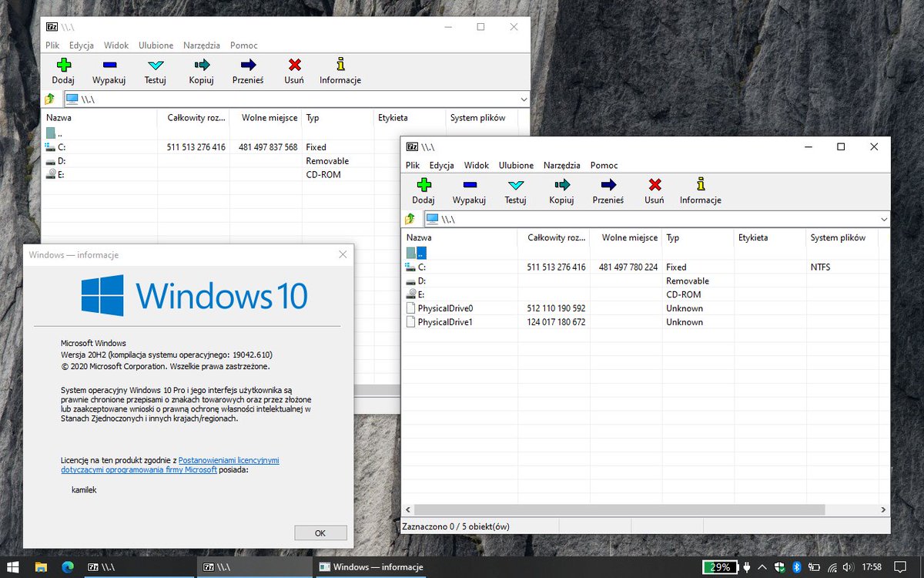Click the volume speaker tray icon
Image resolution: width=924 pixels, height=578 pixels.
coord(849,566)
